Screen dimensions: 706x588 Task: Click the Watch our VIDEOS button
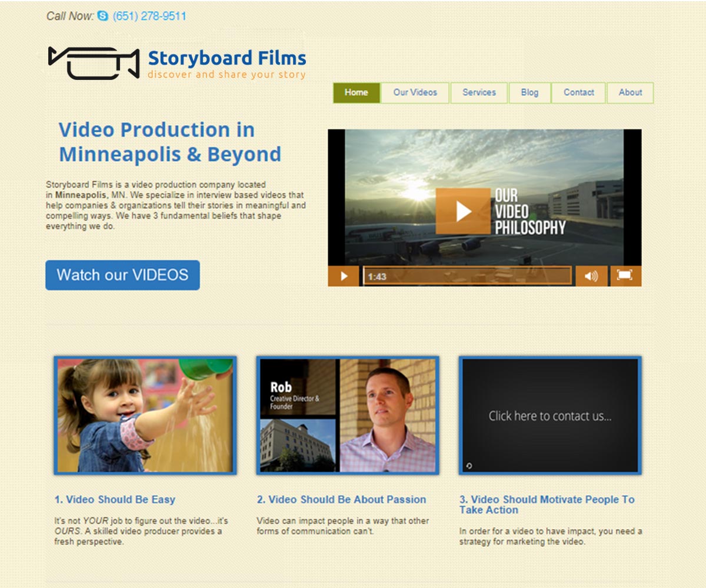122,275
